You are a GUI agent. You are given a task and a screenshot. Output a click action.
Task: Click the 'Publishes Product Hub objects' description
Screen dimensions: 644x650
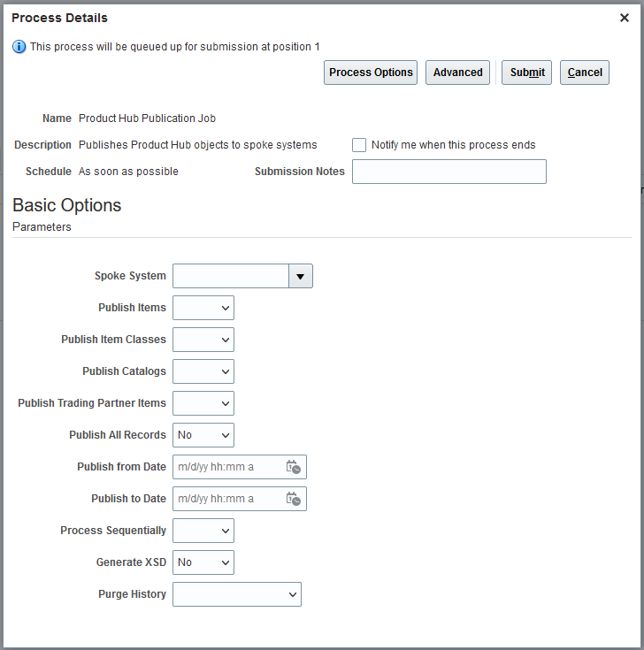pos(198,145)
